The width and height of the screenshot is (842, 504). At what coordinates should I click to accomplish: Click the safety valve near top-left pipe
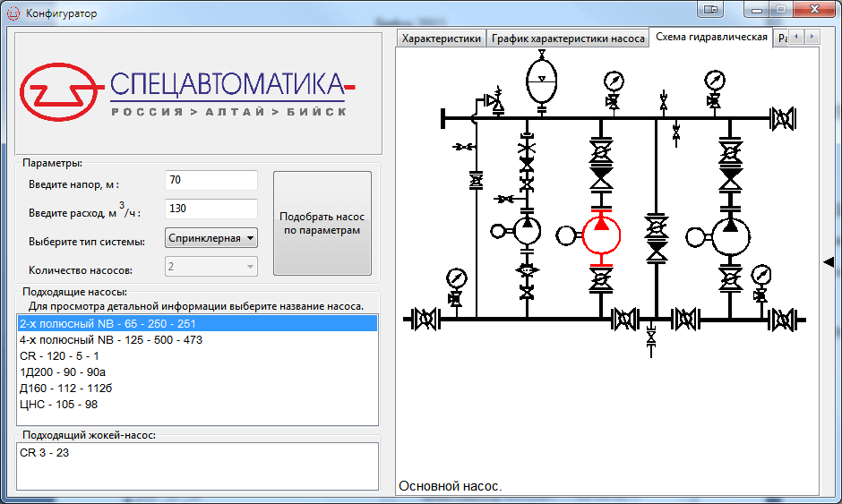tap(495, 101)
